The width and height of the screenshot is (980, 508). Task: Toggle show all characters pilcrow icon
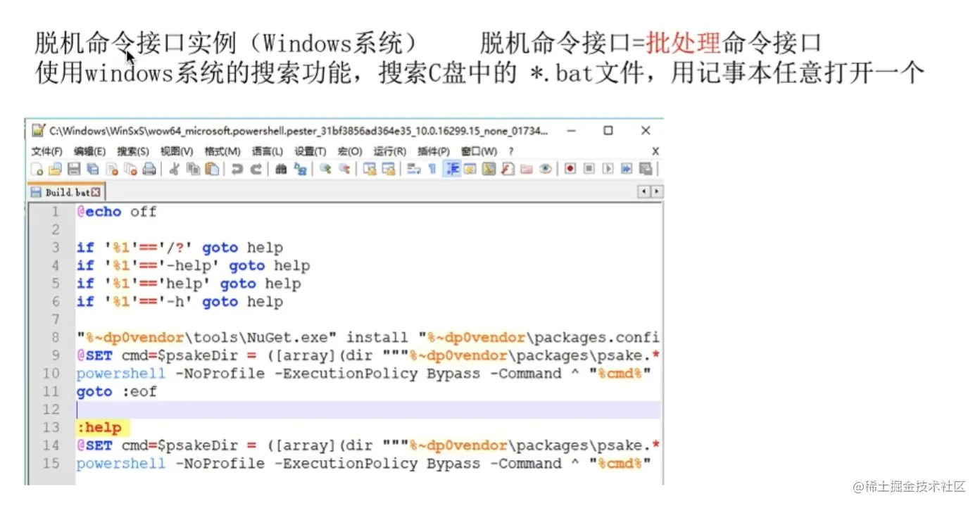point(432,169)
